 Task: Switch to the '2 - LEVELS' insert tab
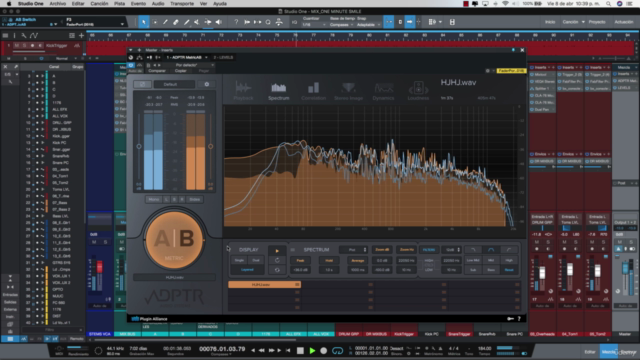223,58
